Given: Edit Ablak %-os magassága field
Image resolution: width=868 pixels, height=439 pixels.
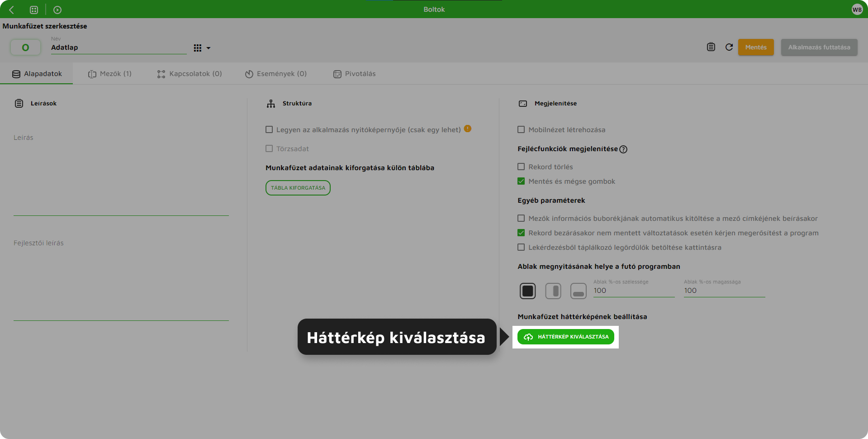Looking at the screenshot, I should pos(724,291).
